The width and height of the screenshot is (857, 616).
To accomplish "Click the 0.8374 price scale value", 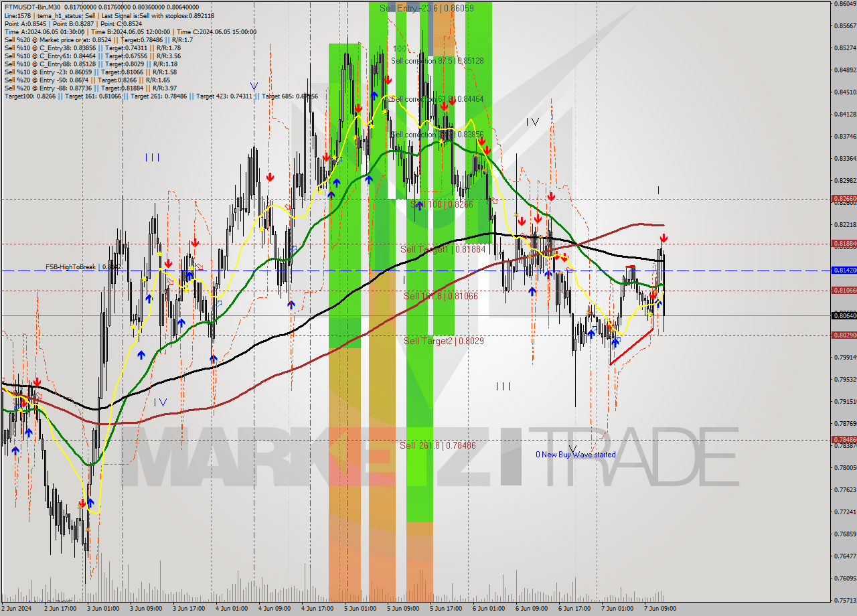I will 845,137.
